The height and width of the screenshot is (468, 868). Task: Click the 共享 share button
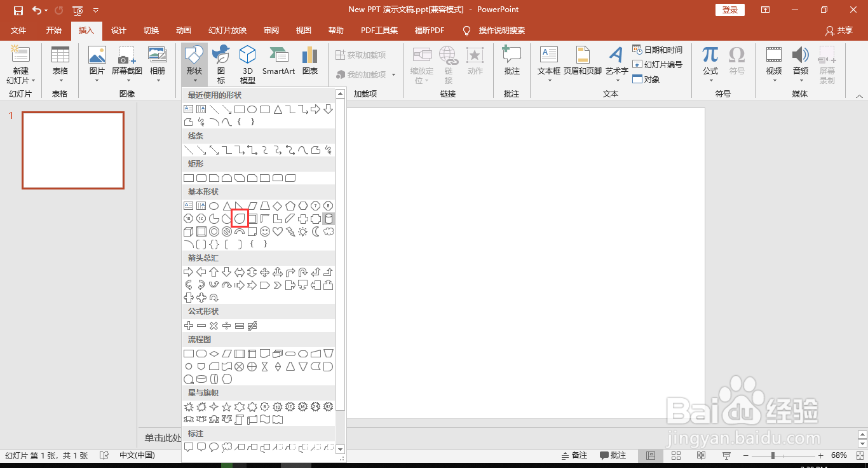click(x=839, y=30)
